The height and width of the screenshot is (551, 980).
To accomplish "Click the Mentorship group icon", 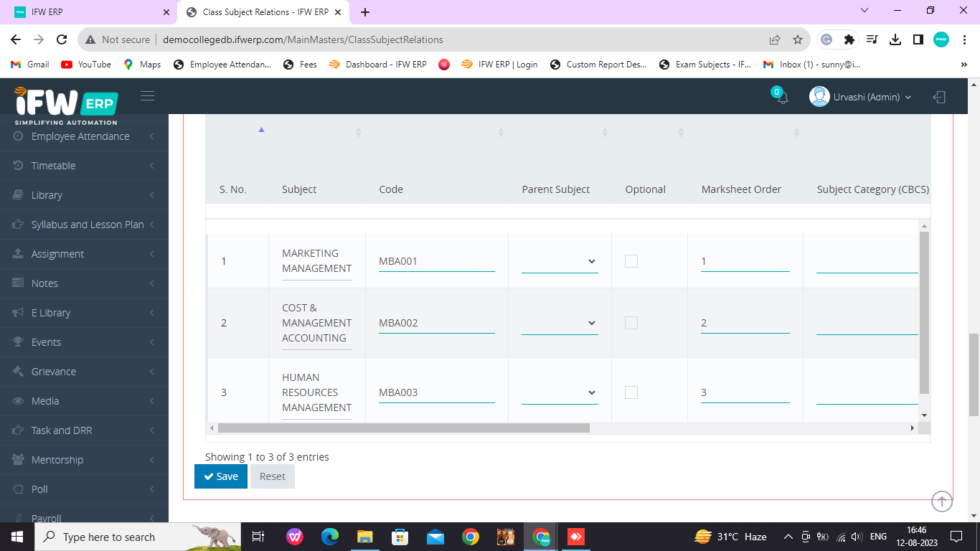I will (19, 460).
